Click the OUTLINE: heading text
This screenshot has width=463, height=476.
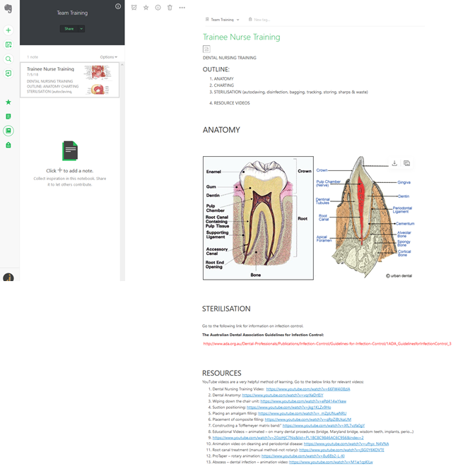pos(216,69)
